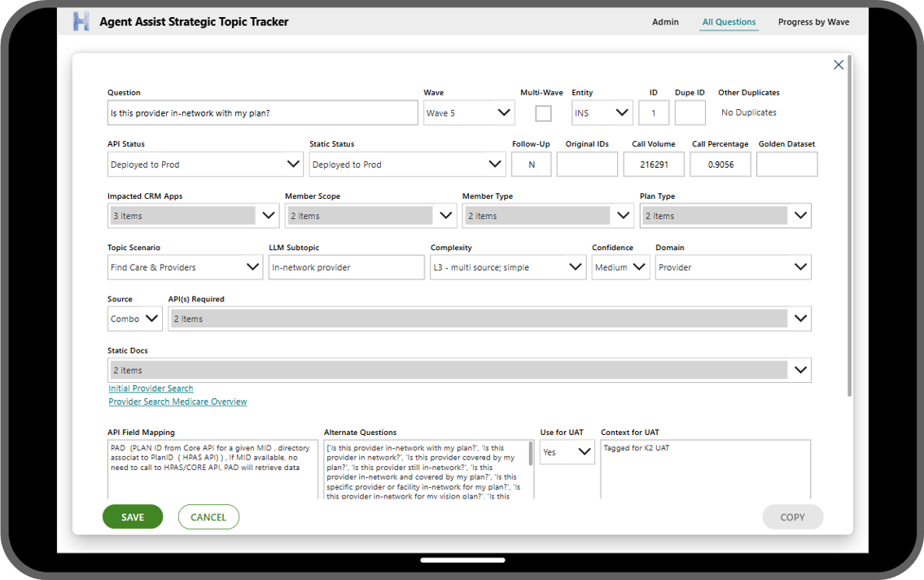Click the empty Golden Dataset field

(786, 165)
